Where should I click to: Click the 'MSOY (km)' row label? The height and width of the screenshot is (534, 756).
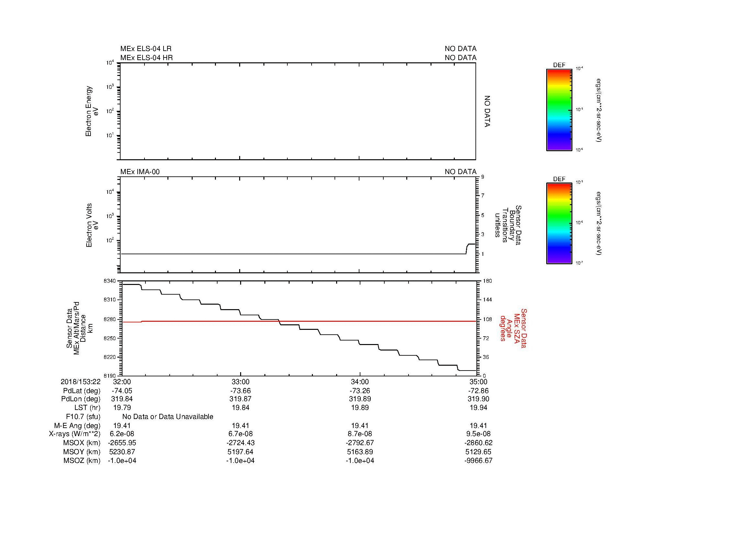(x=82, y=452)
